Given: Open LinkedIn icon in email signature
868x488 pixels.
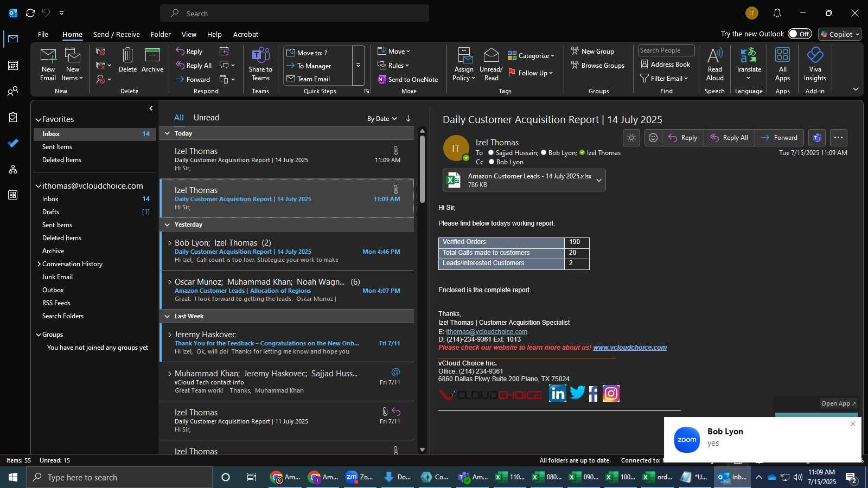Looking at the screenshot, I should click(x=557, y=393).
